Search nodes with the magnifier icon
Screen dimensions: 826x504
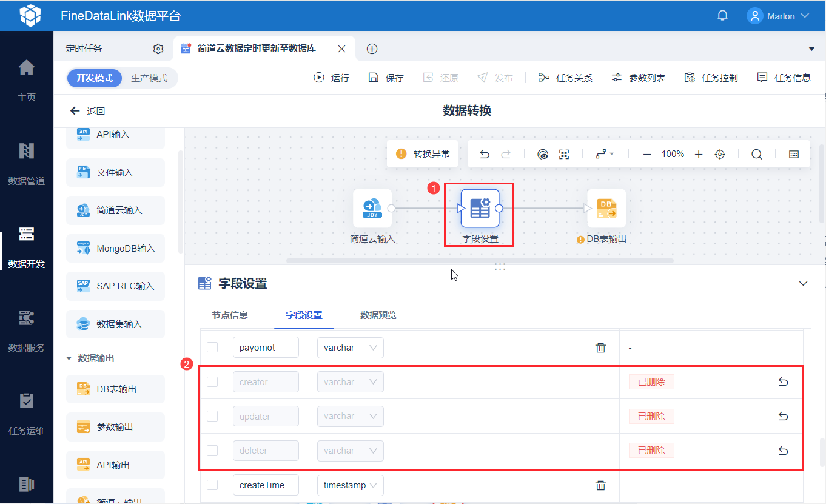click(757, 154)
